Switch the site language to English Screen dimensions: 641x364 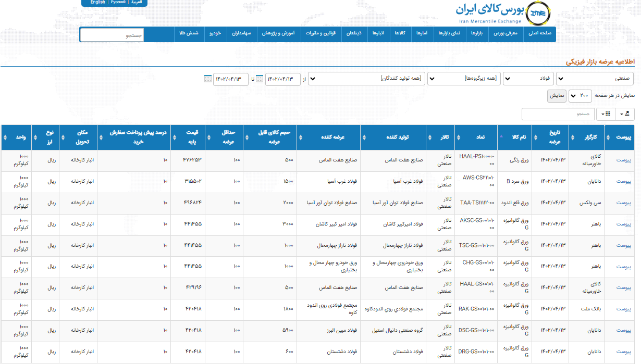tap(97, 3)
